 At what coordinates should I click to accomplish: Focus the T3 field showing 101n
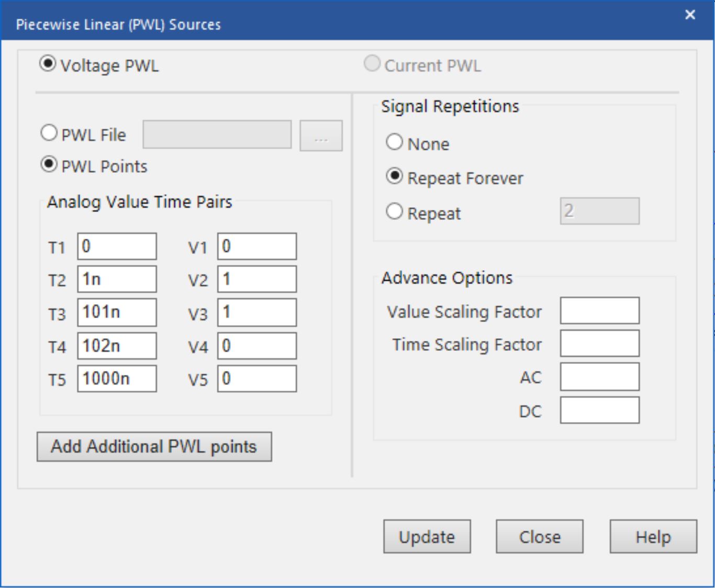(117, 313)
